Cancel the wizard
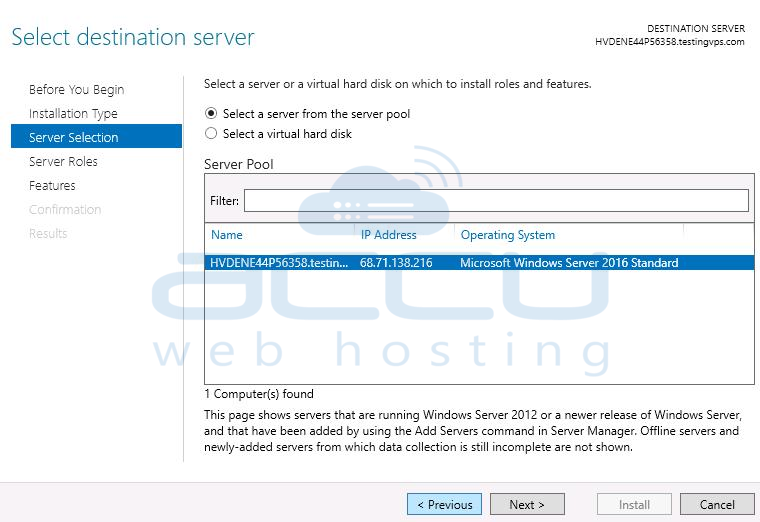 coord(717,505)
